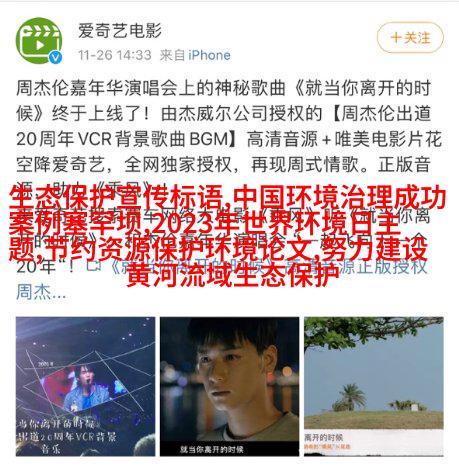Click the red overlay text 黄河流域生态保护
459x466 pixels.
click(232, 275)
